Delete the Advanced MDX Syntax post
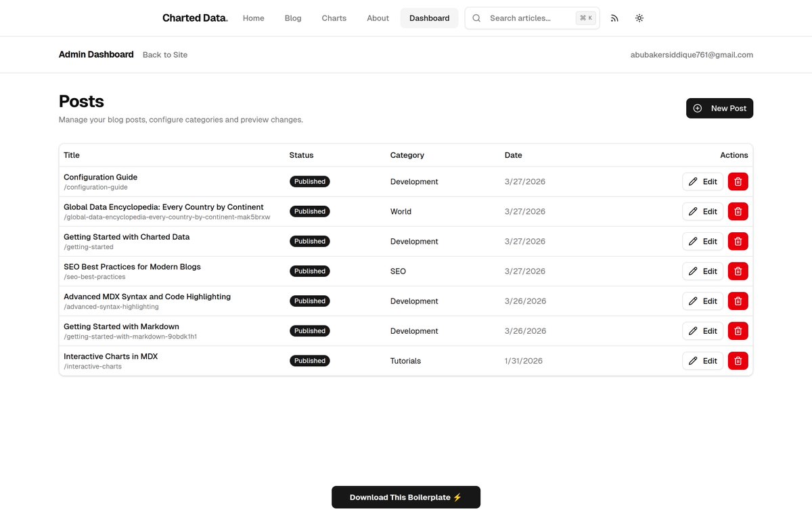The width and height of the screenshot is (812, 522). pos(738,301)
